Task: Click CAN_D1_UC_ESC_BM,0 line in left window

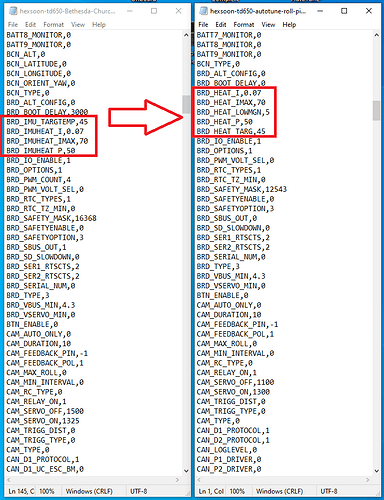Action: tap(45, 469)
